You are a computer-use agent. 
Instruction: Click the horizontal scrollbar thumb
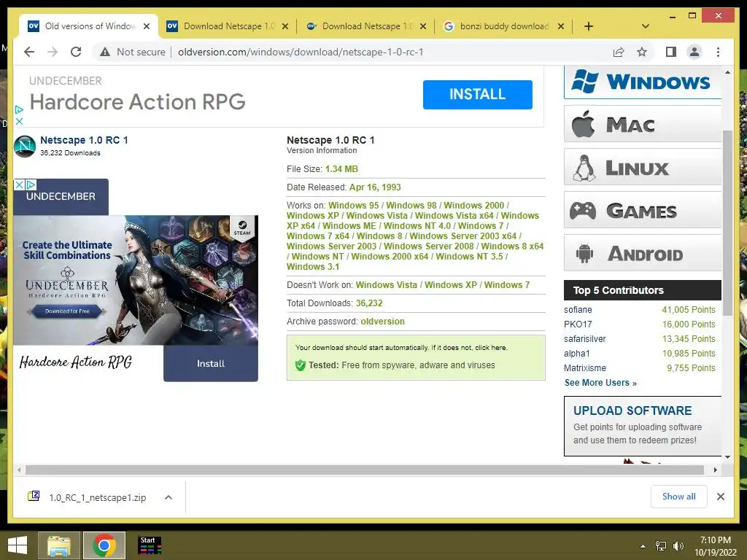point(365,470)
